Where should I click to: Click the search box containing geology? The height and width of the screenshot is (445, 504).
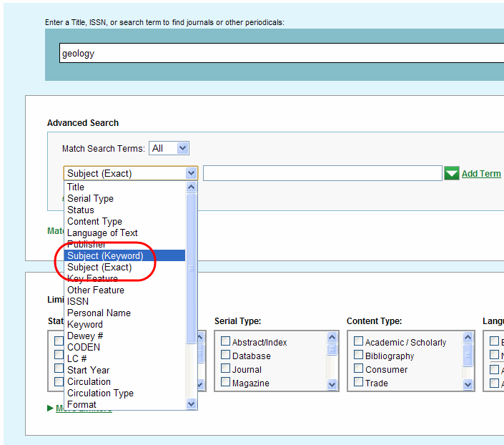pyautogui.click(x=279, y=53)
